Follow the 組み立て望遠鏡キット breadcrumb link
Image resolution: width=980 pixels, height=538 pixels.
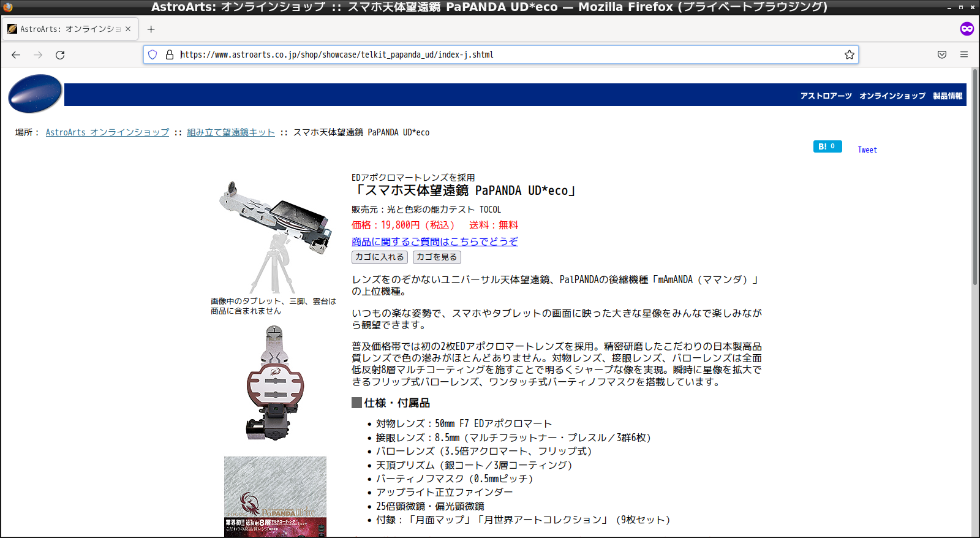pos(231,132)
